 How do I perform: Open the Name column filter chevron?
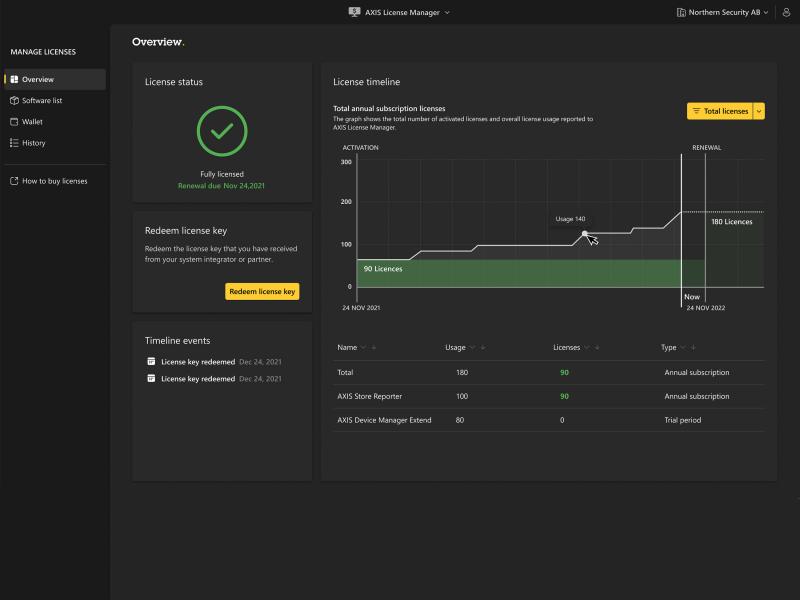coord(363,347)
